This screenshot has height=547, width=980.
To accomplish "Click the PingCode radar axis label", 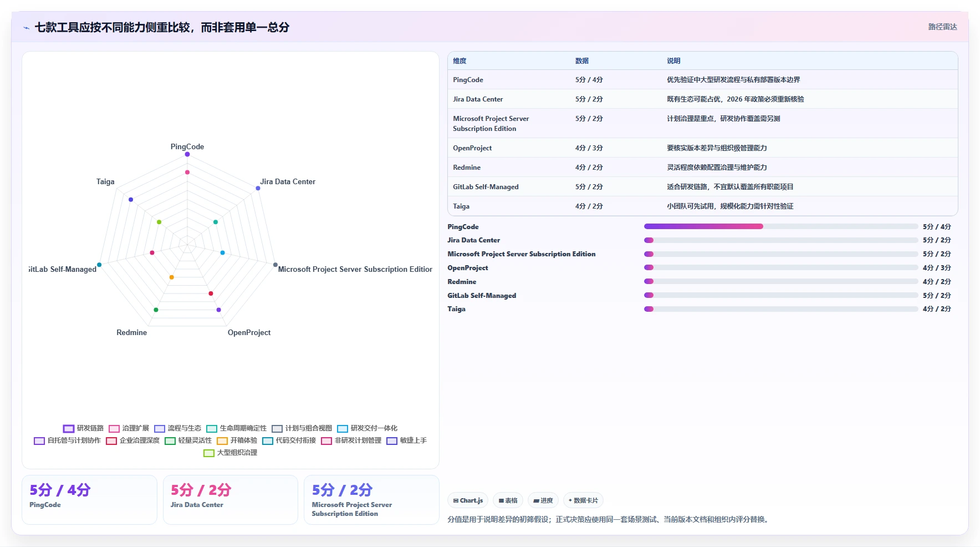I will pyautogui.click(x=187, y=147).
